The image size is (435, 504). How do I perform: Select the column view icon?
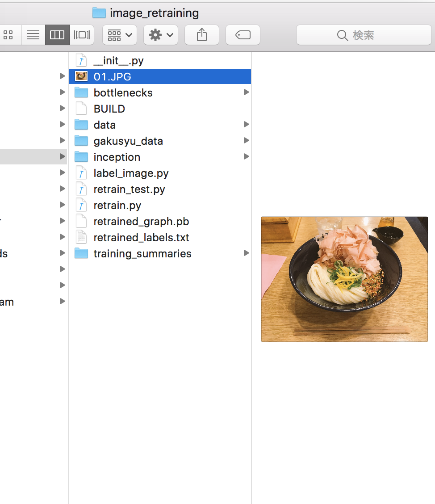(57, 34)
